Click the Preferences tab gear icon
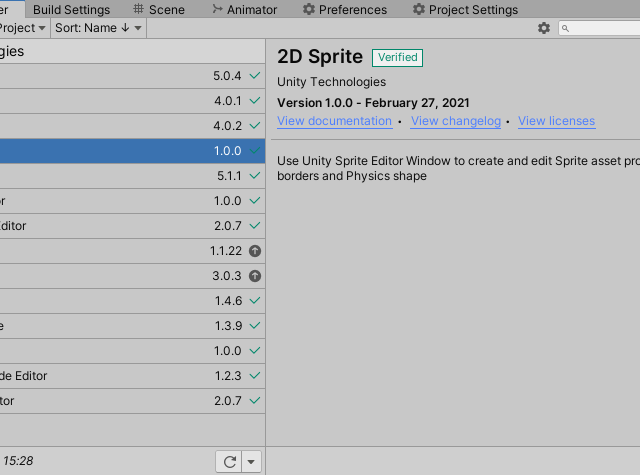This screenshot has height=475, width=640. pyautogui.click(x=309, y=9)
